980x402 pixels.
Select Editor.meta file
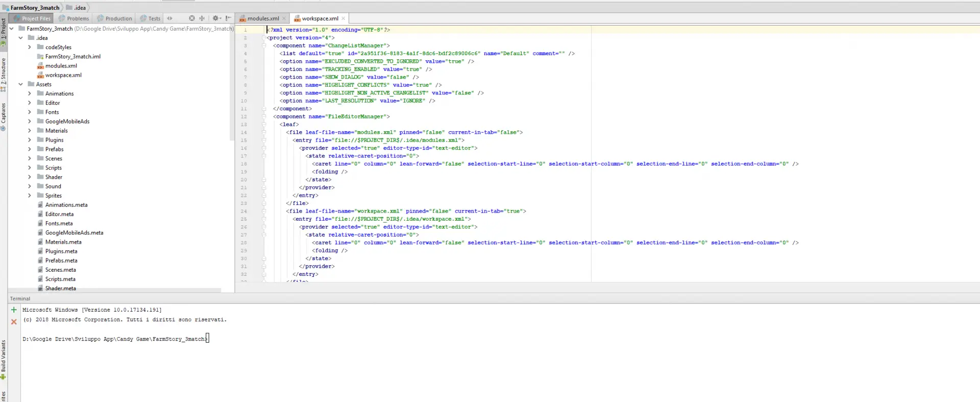(59, 214)
